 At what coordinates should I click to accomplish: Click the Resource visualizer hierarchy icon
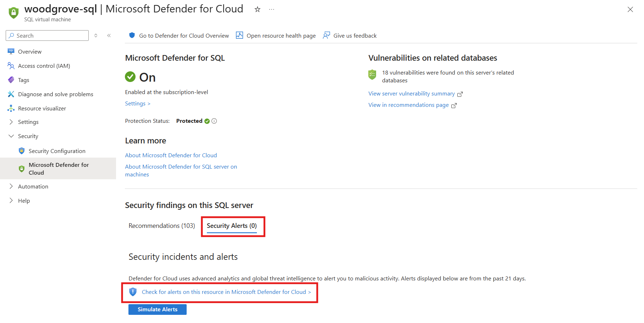tap(11, 108)
